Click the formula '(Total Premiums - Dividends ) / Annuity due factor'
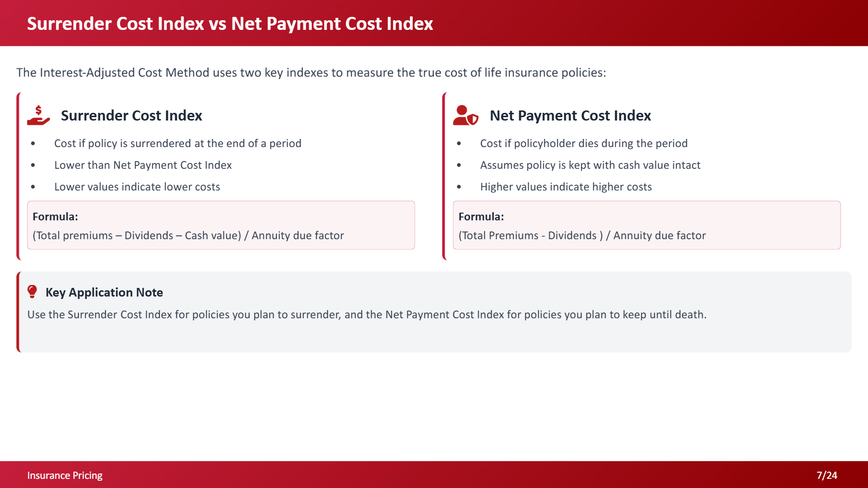 point(582,235)
